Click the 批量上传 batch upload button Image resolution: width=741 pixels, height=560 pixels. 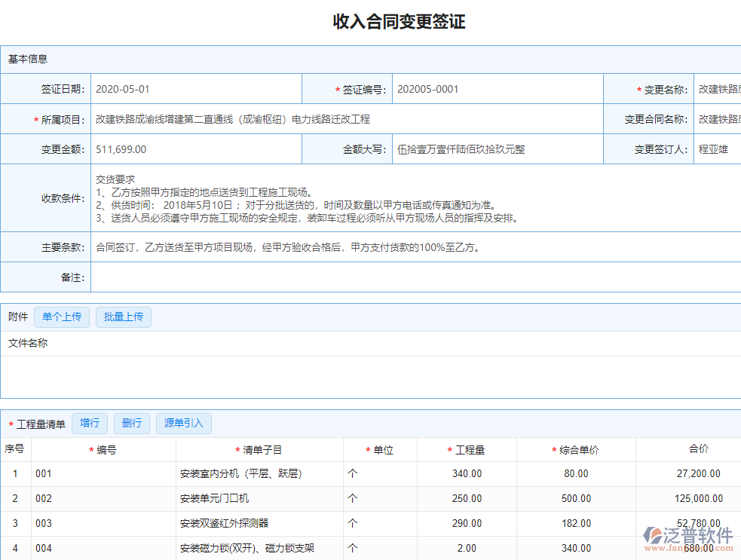[124, 317]
